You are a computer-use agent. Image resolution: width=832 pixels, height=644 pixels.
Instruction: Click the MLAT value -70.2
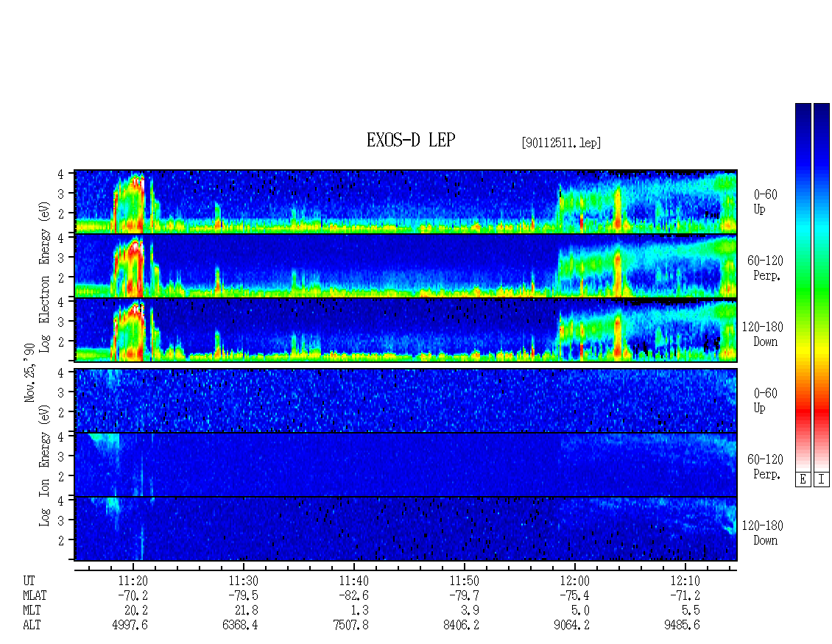click(133, 595)
